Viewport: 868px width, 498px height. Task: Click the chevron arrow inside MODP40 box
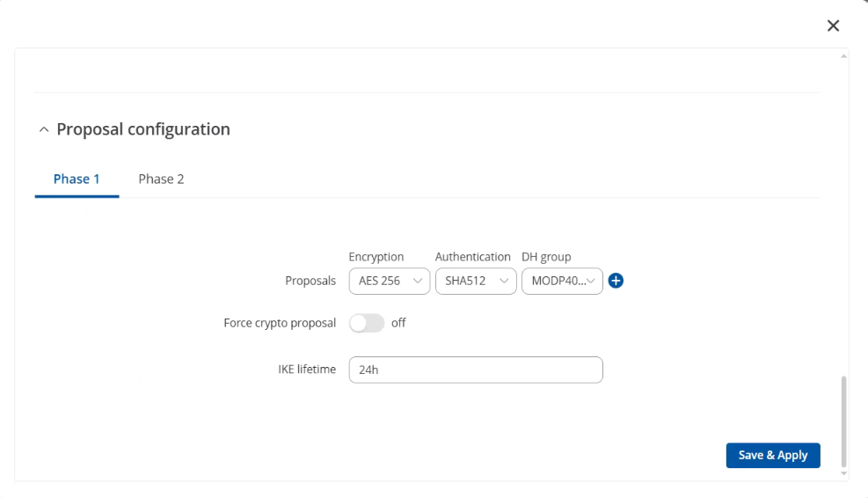[591, 281]
